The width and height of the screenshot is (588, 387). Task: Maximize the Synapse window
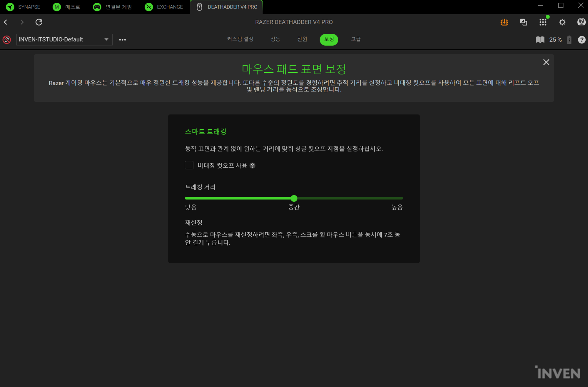pyautogui.click(x=561, y=6)
